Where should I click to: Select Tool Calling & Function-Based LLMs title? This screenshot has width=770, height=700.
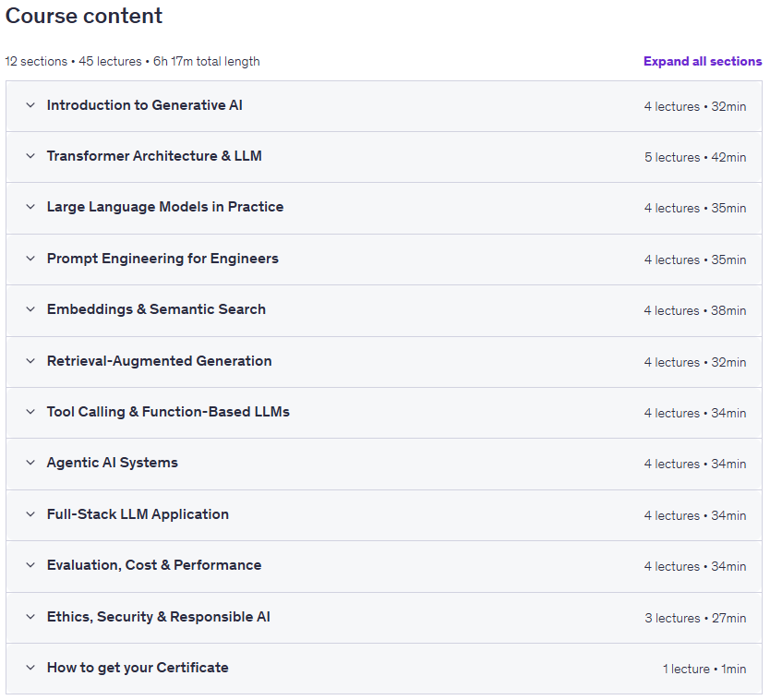coord(168,412)
